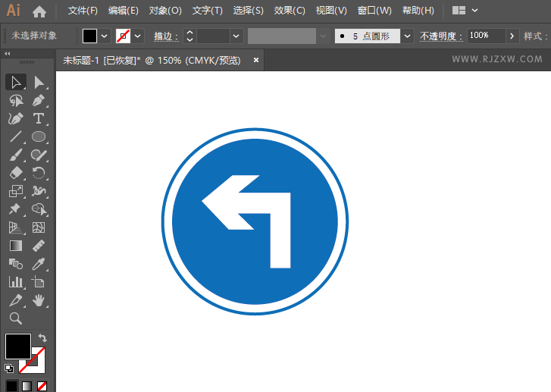Image resolution: width=551 pixels, height=392 pixels.
Task: Open the 视图(V) menu
Action: 331,11
